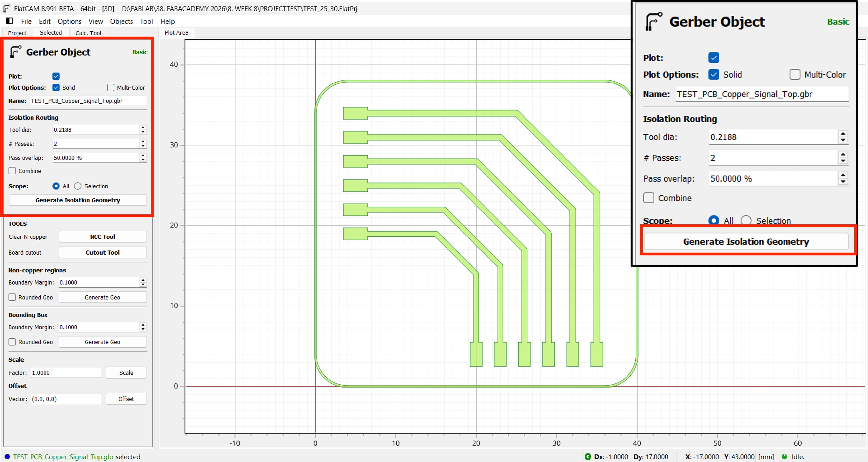Open the Objects menu
Image resolution: width=868 pixels, height=462 pixels.
pyautogui.click(x=121, y=21)
